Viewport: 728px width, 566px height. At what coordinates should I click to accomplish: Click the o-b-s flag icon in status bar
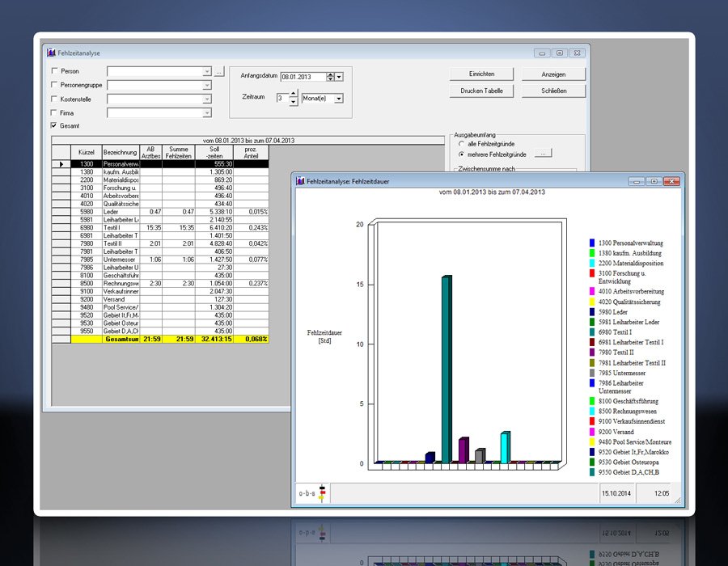[323, 492]
